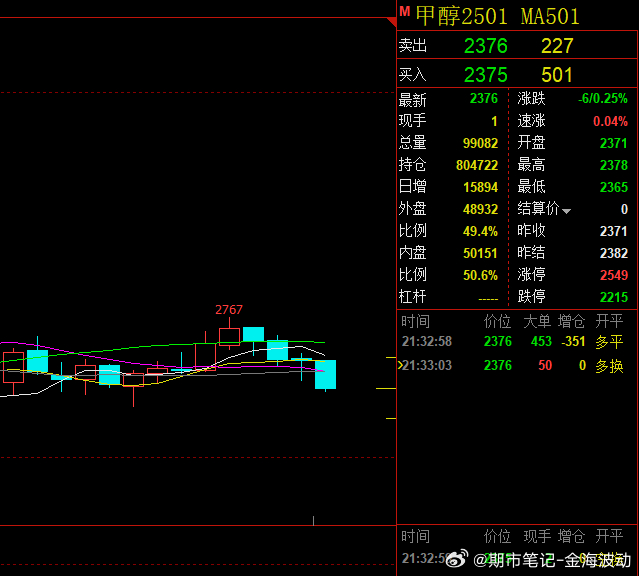Click the 现手 column header in bottom table
The image size is (639, 576).
(x=538, y=537)
